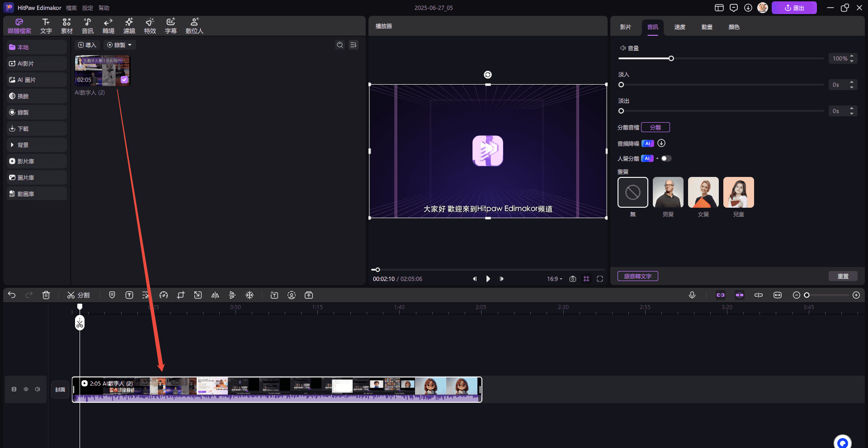Image resolution: width=868 pixels, height=448 pixels.
Task: Expand the 背景 background category
Action: pyautogui.click(x=37, y=145)
